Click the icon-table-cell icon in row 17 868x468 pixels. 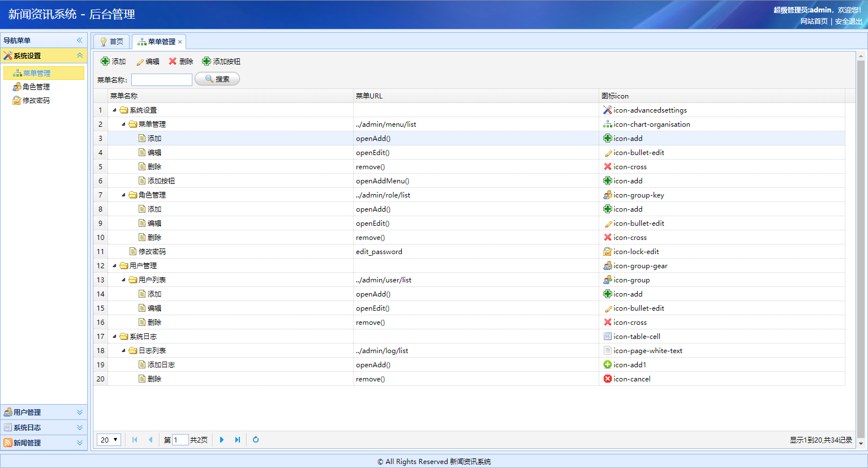pos(608,336)
